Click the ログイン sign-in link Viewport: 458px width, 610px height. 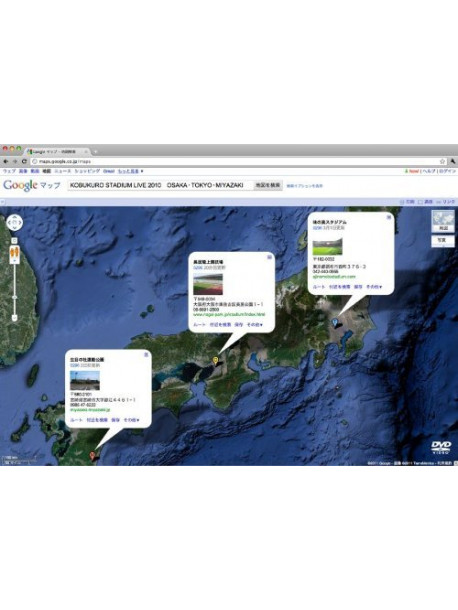tap(447, 171)
